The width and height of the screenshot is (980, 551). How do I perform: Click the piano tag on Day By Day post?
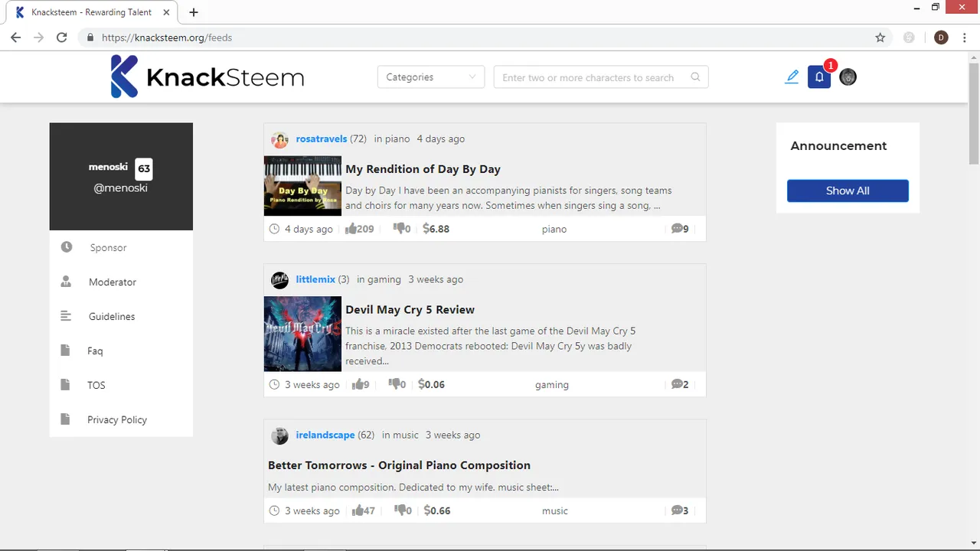tap(554, 229)
